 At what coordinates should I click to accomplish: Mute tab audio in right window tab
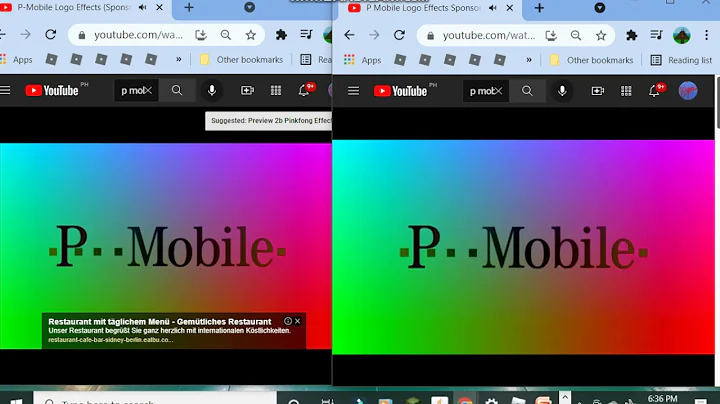493,8
